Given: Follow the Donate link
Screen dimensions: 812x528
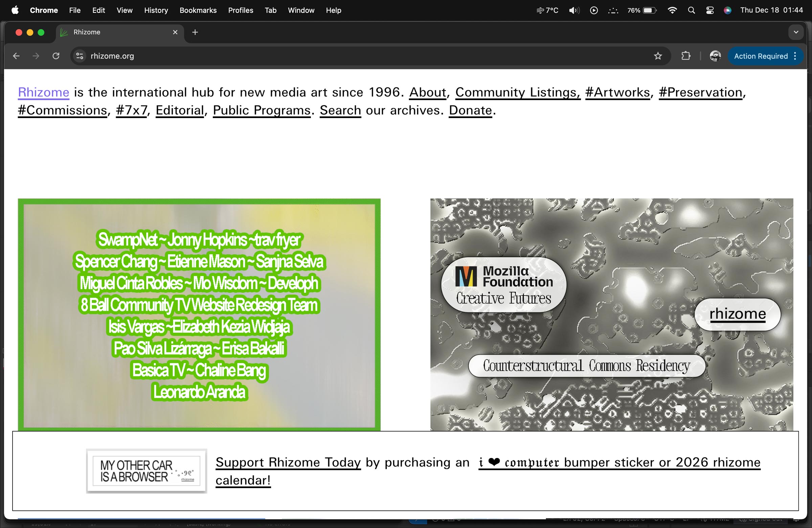Looking at the screenshot, I should click(x=470, y=110).
